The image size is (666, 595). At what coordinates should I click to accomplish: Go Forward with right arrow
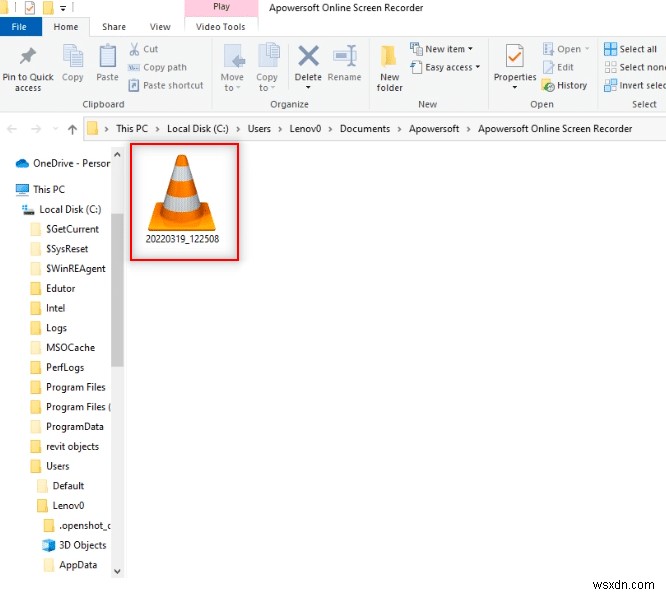36,129
